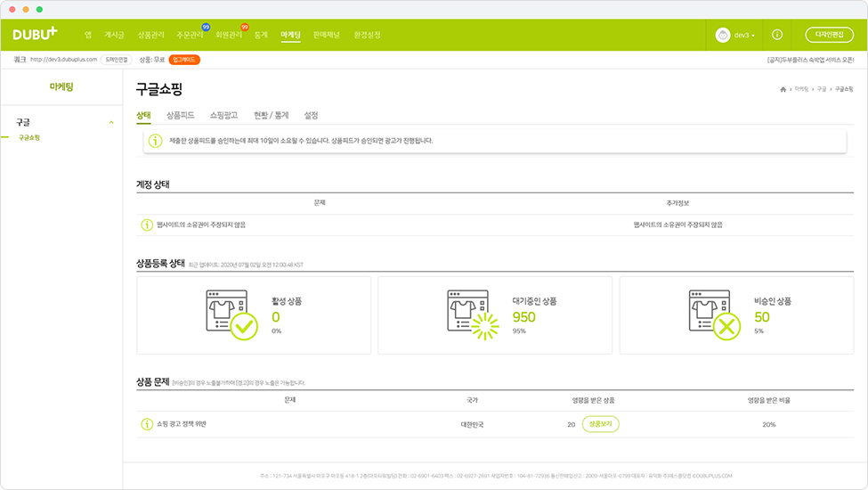
Task: Open the 판매채널 menu
Action: coord(326,35)
